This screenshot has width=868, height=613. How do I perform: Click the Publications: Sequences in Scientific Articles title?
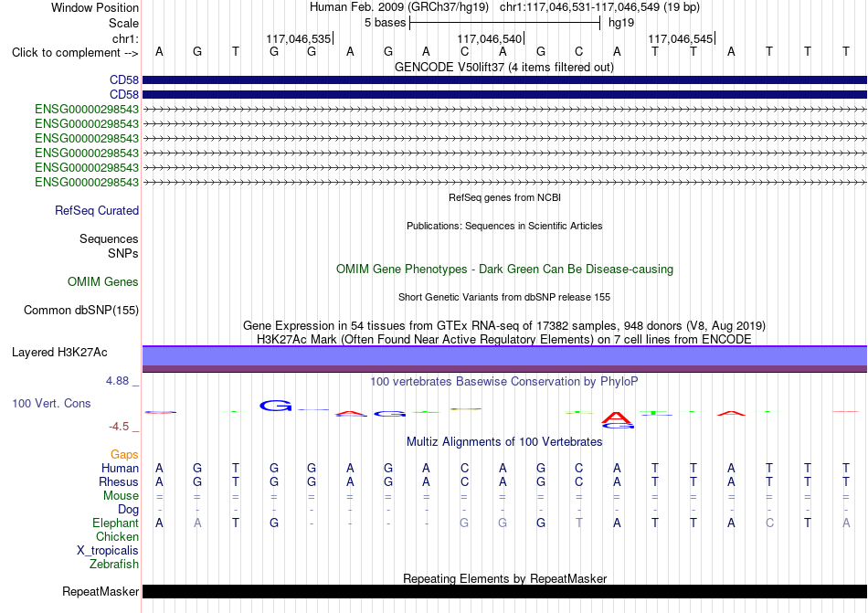(504, 226)
